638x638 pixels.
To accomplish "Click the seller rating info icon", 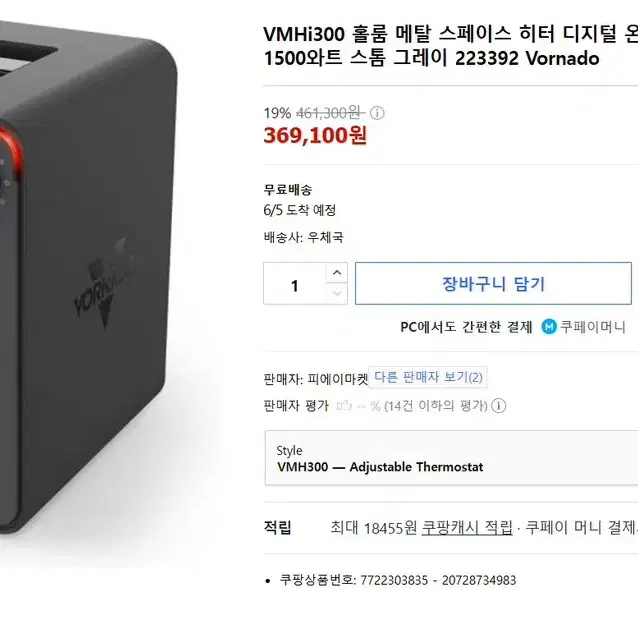I will 498,406.
